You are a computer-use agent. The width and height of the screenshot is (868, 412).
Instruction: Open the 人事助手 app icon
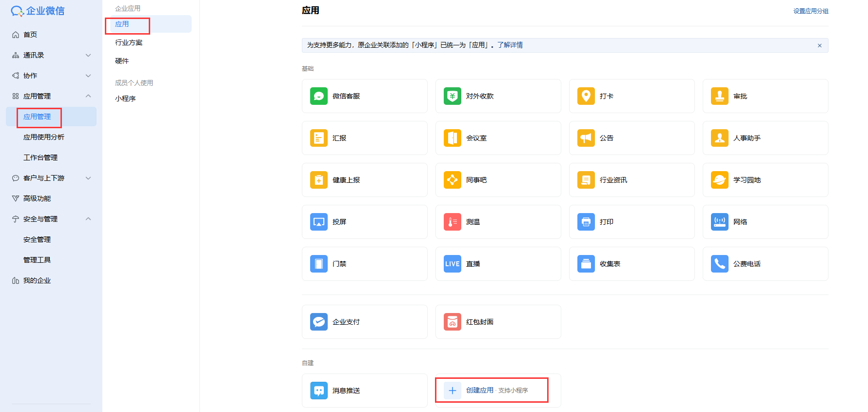(x=720, y=138)
